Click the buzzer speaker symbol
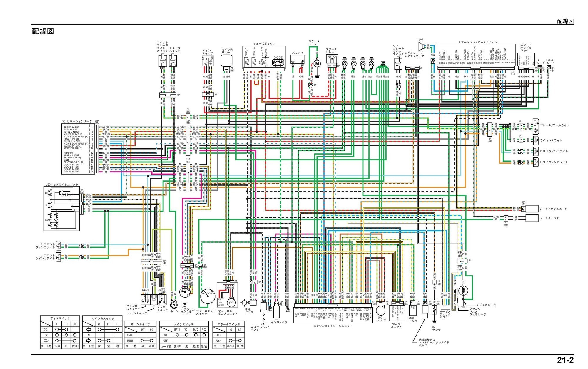Viewport: 588px width, 369px height. tap(422, 46)
